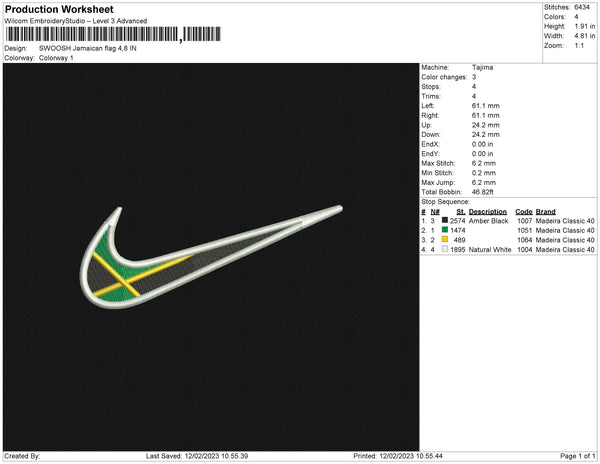Viewport: 600px width, 464px height.
Task: Click the 'Stop Sequence:' label
Action: (x=445, y=202)
